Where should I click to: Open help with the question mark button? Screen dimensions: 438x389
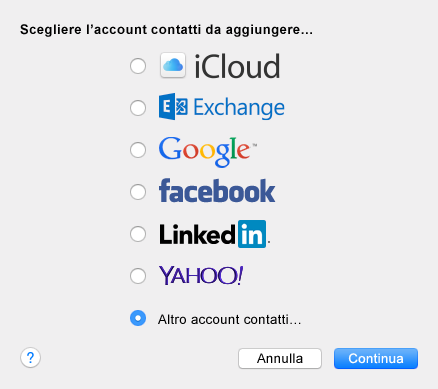[x=30, y=358]
